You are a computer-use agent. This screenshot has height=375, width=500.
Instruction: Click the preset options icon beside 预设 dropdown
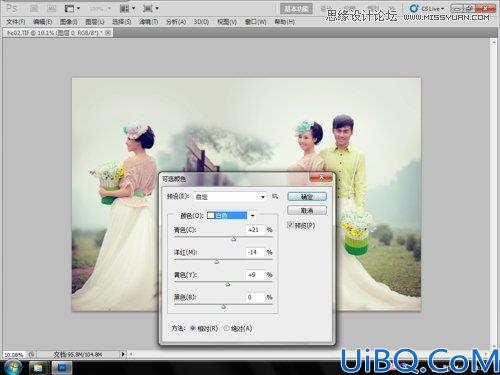(x=275, y=196)
